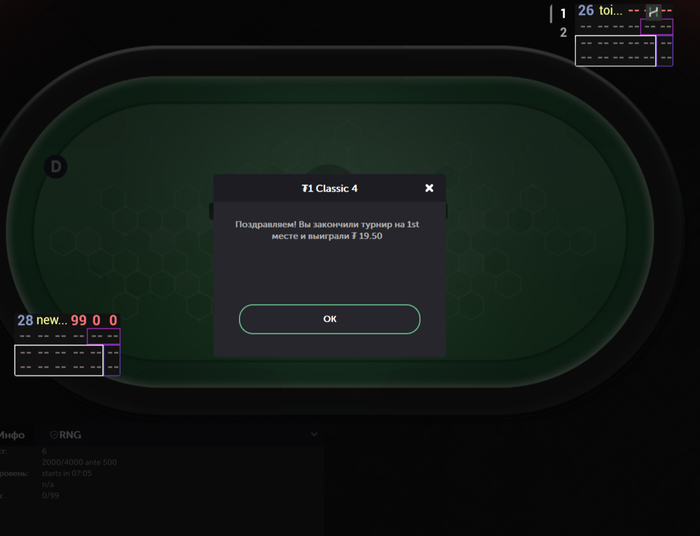700x536 pixels.
Task: Collapse the info panel using the chevron
Action: tap(314, 434)
